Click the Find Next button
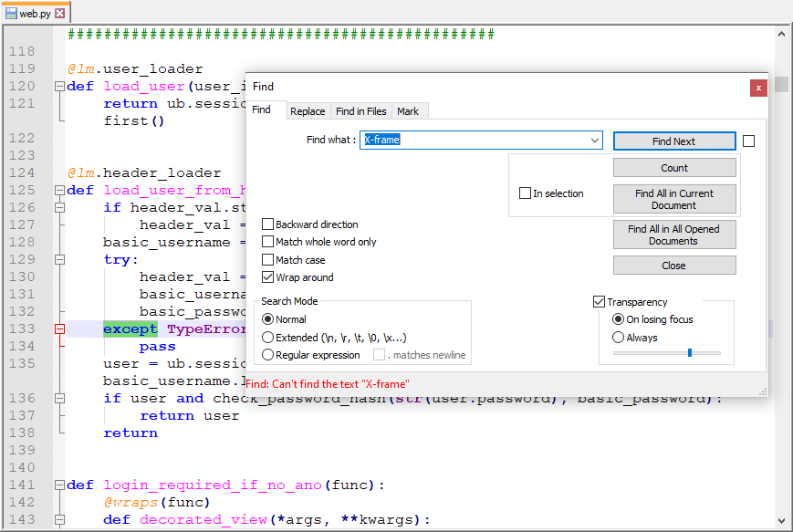The image size is (793, 532). point(673,141)
